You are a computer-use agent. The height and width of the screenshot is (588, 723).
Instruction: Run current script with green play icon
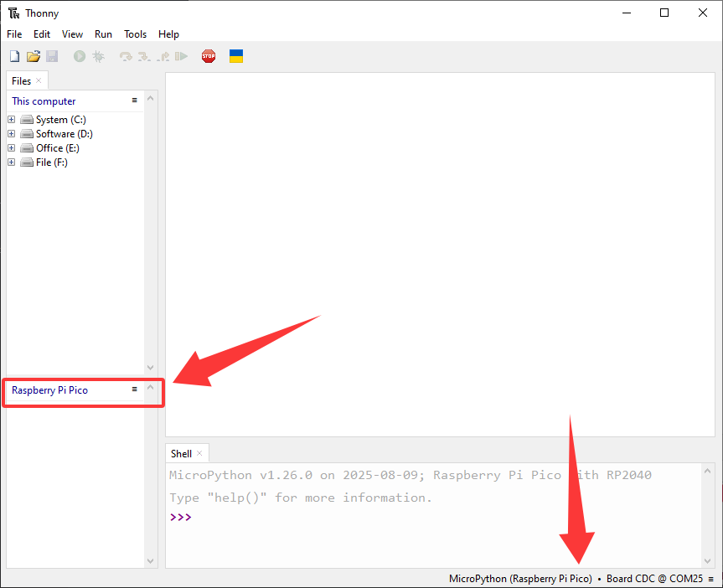click(80, 56)
